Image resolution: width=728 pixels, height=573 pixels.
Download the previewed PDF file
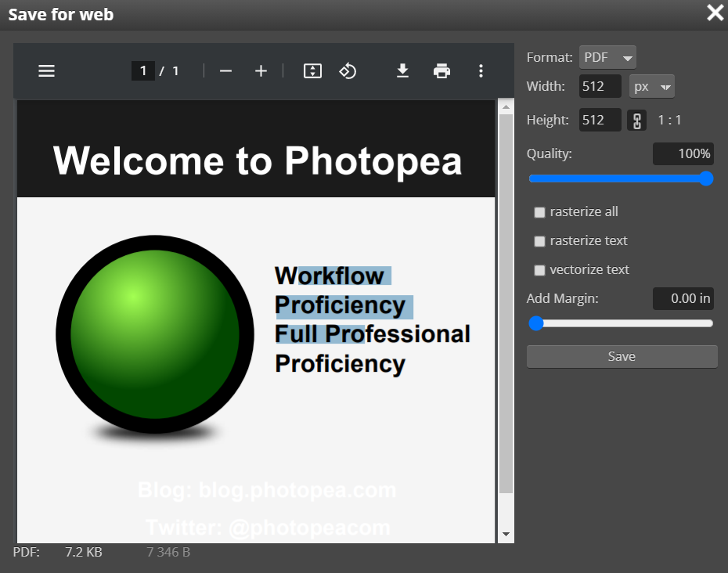(x=402, y=70)
